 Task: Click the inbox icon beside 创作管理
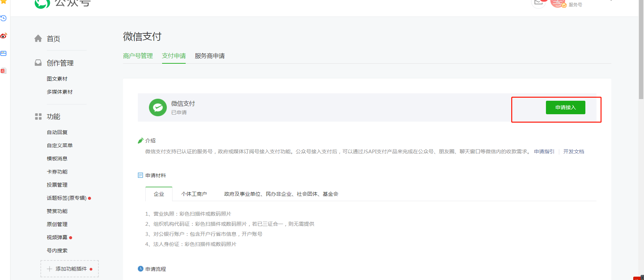click(38, 63)
